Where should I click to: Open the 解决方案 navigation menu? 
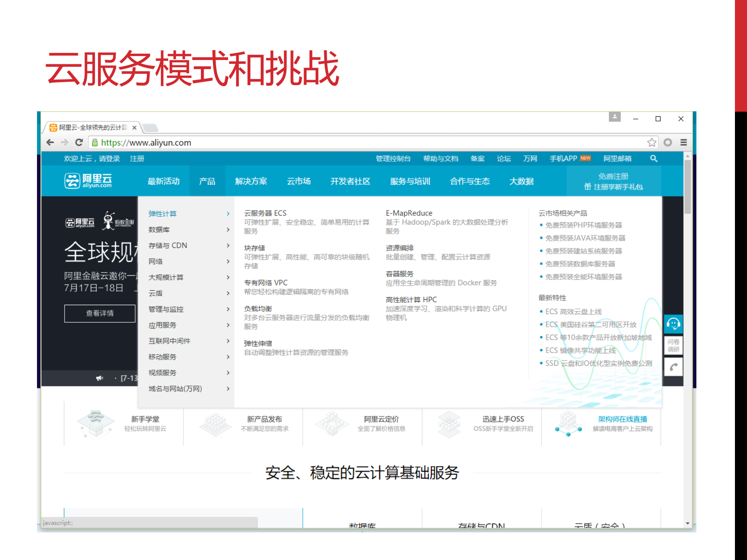pyautogui.click(x=251, y=181)
